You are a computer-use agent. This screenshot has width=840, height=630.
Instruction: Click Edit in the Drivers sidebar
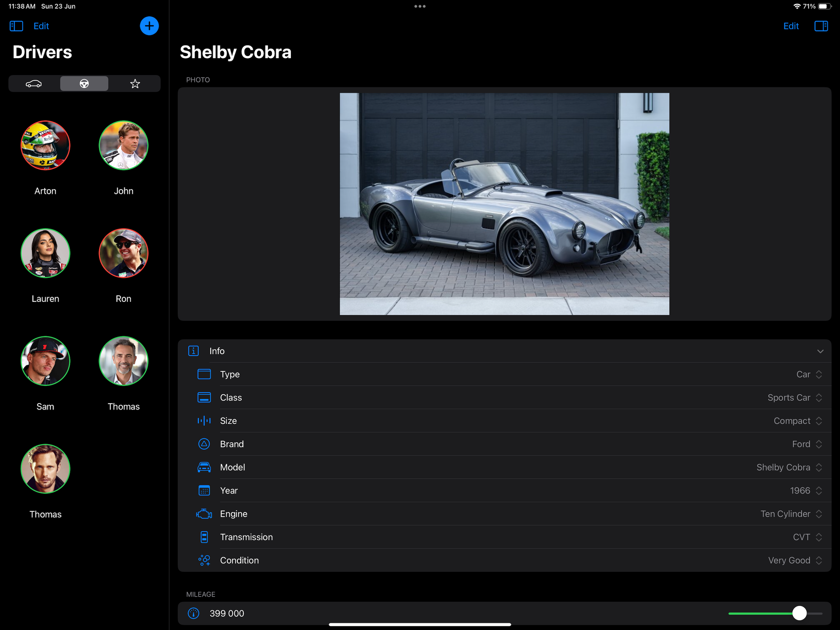pyautogui.click(x=41, y=26)
